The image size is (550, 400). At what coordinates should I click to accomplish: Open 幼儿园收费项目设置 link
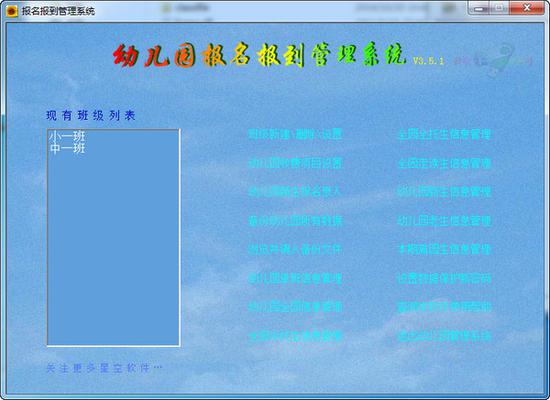coord(295,164)
